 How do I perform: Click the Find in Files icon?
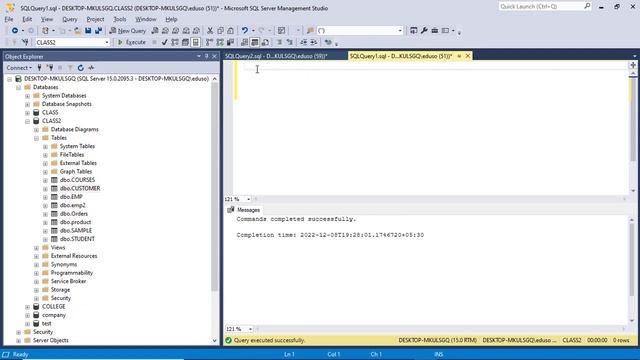click(310, 31)
